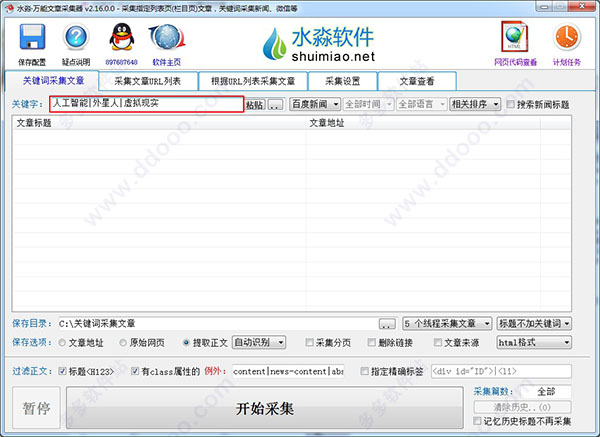Click the Paste (粘贴) button

[254, 104]
